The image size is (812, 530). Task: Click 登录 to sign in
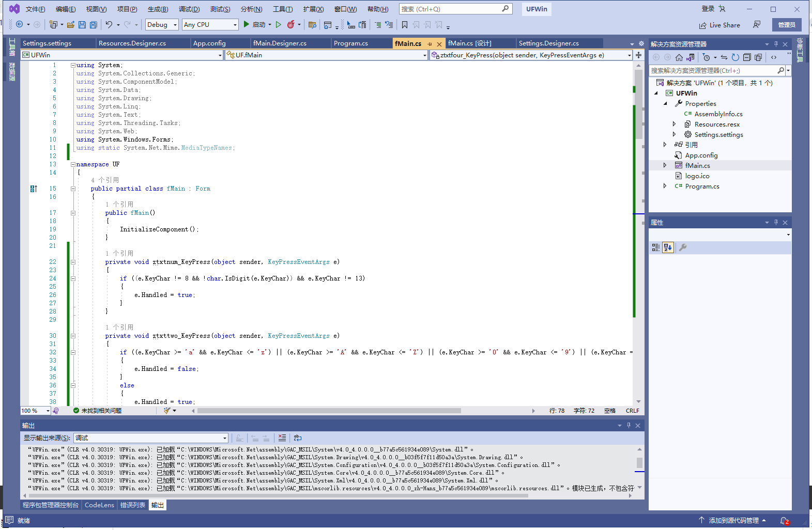coord(708,9)
